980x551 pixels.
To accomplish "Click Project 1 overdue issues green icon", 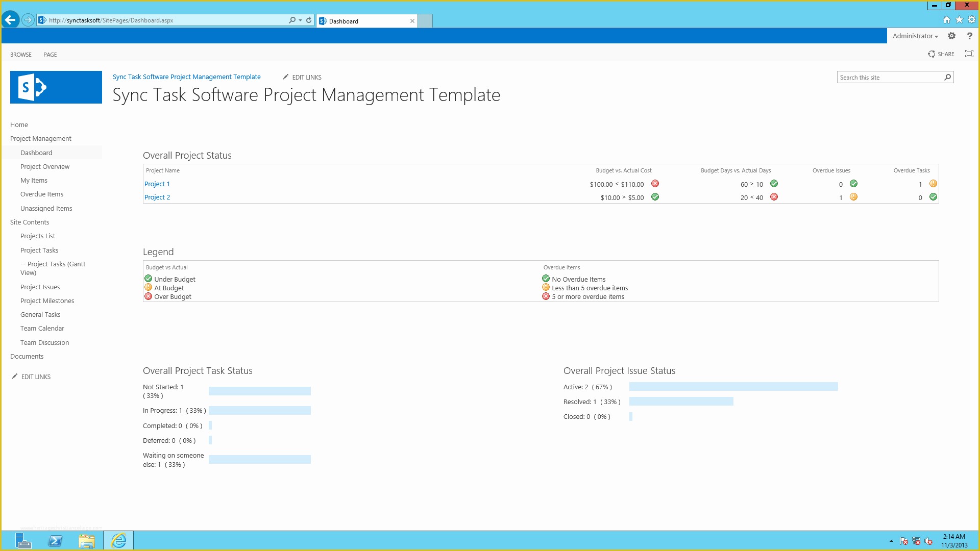I will click(x=853, y=184).
